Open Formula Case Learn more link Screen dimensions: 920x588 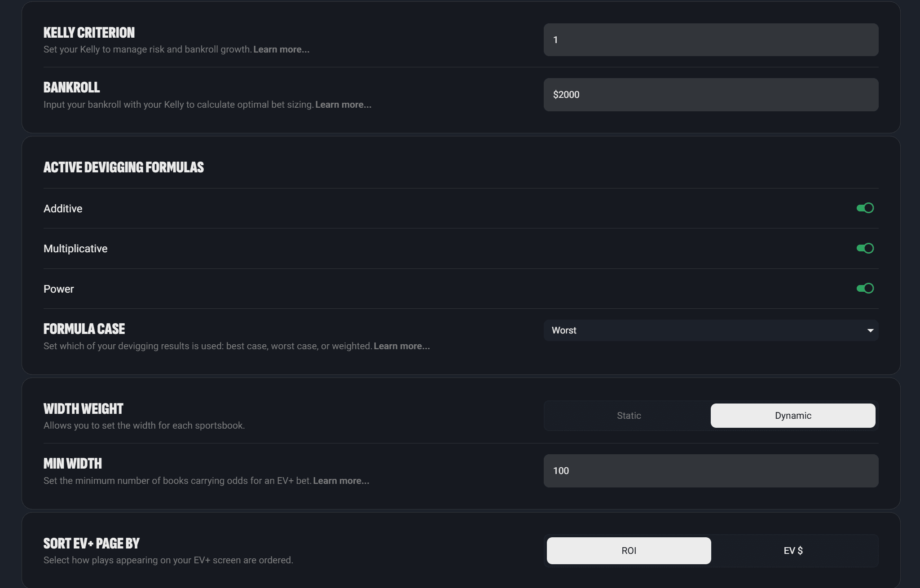click(x=401, y=347)
